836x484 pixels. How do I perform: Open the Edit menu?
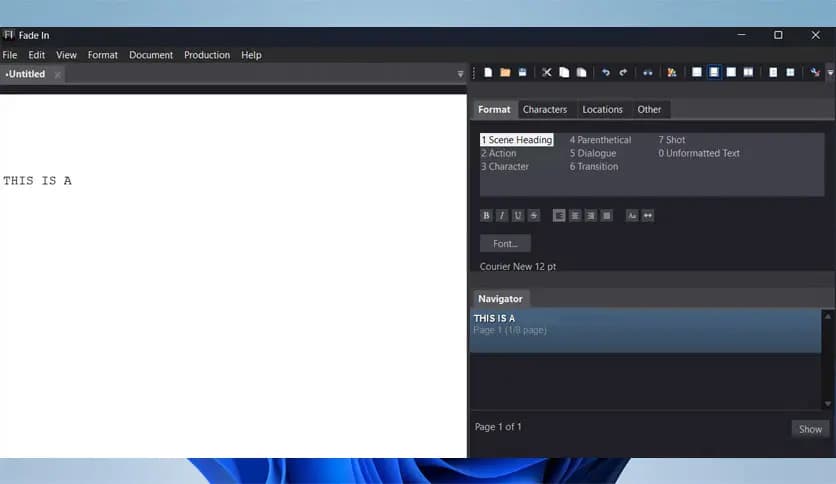click(x=37, y=55)
